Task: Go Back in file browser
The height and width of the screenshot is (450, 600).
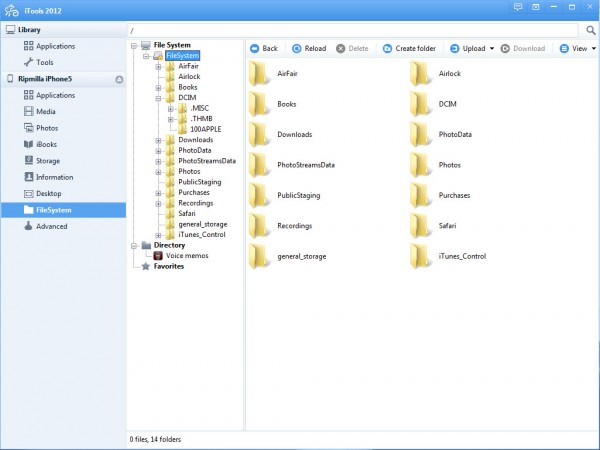Action: click(x=264, y=49)
